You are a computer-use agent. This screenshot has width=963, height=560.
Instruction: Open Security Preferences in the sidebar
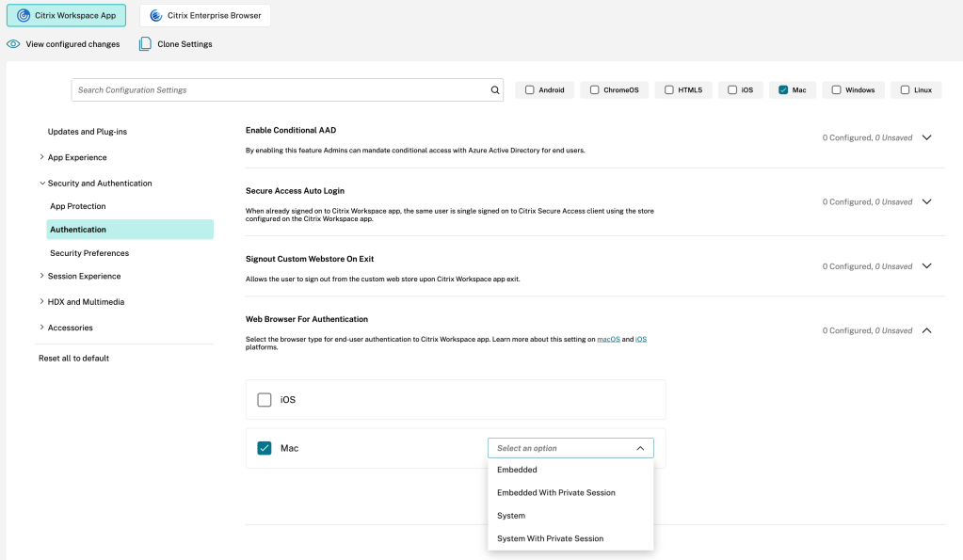pyautogui.click(x=89, y=253)
